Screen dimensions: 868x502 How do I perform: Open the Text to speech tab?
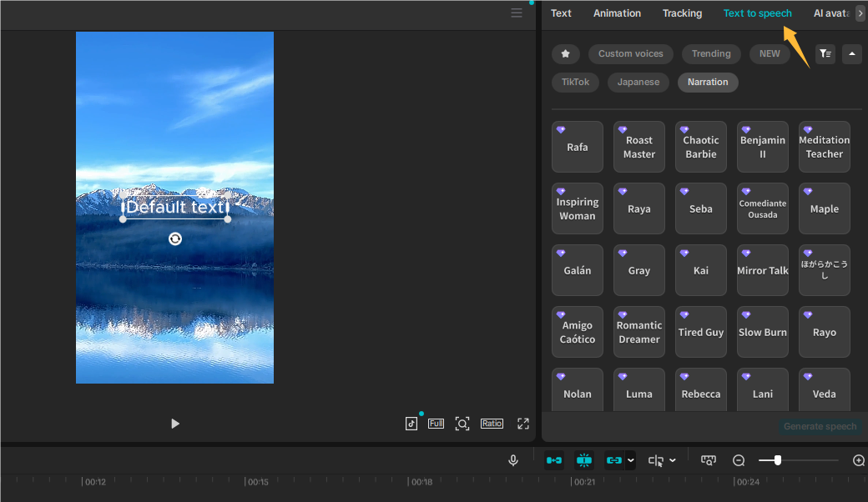(757, 13)
